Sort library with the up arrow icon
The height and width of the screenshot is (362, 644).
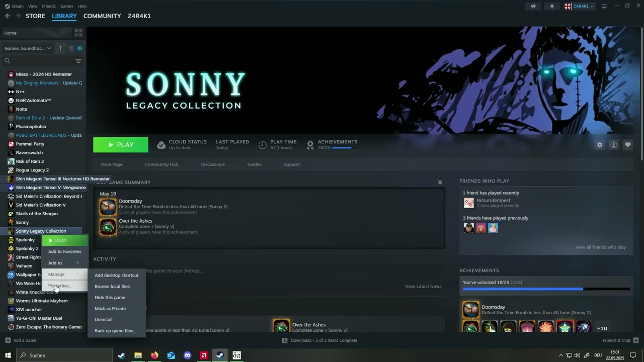pos(60,48)
